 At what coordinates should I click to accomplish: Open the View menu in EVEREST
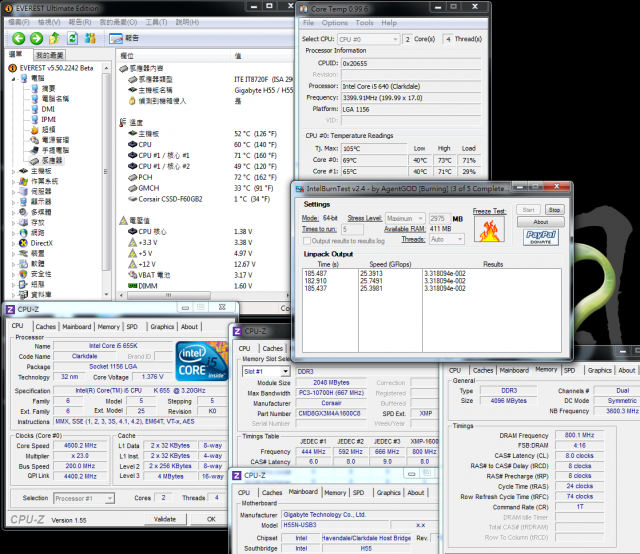49,22
